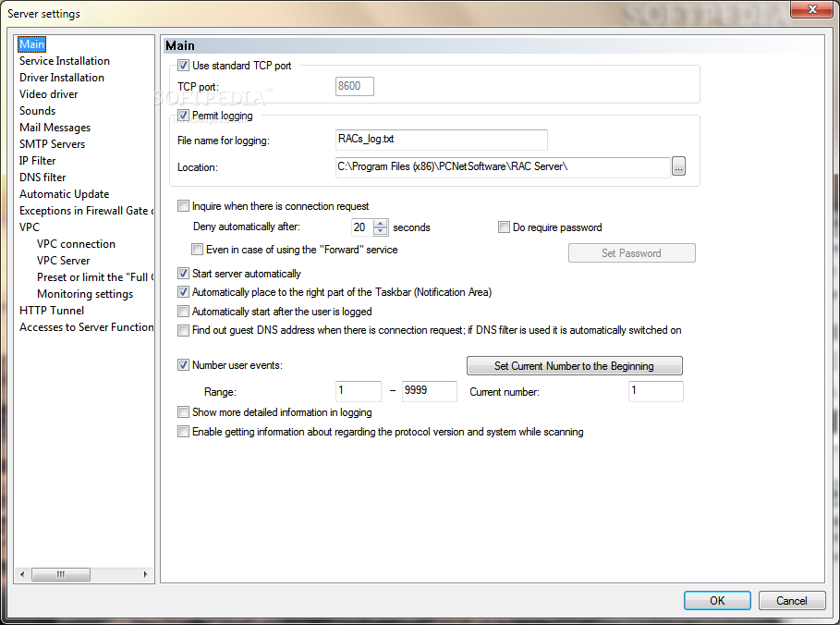Decrease deny seconds with down arrow
Image resolution: width=840 pixels, height=625 pixels.
point(381,231)
